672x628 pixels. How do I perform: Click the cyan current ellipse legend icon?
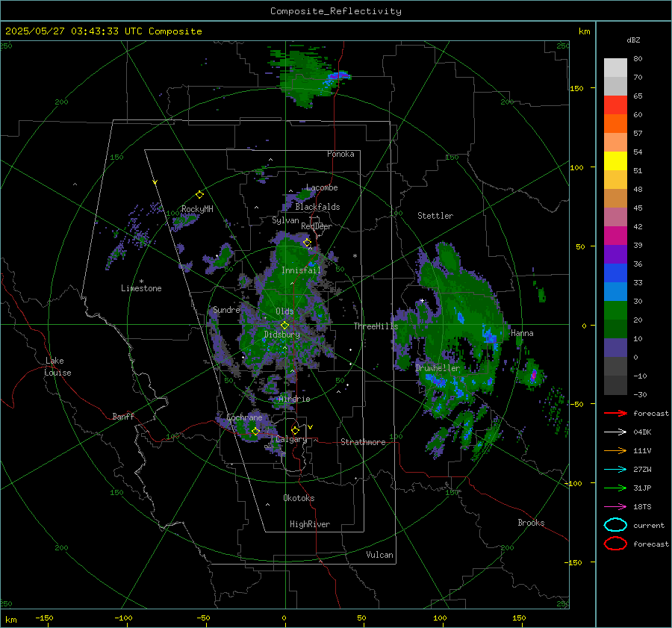click(615, 525)
